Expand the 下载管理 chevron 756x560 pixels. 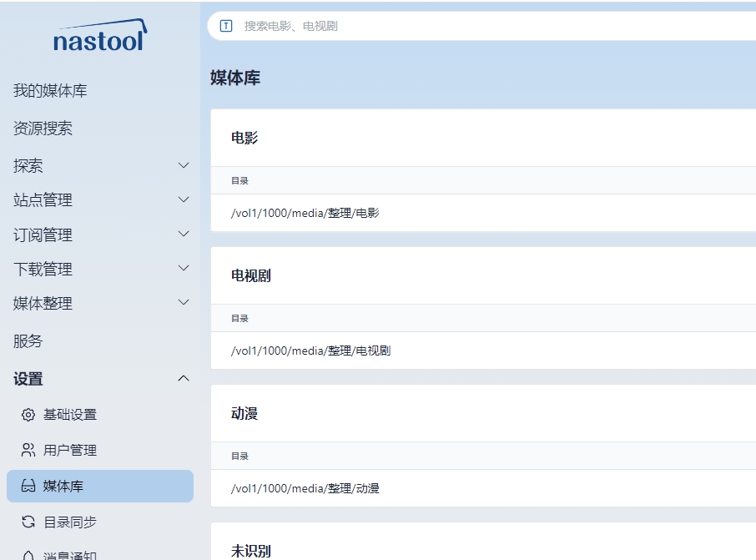184,268
